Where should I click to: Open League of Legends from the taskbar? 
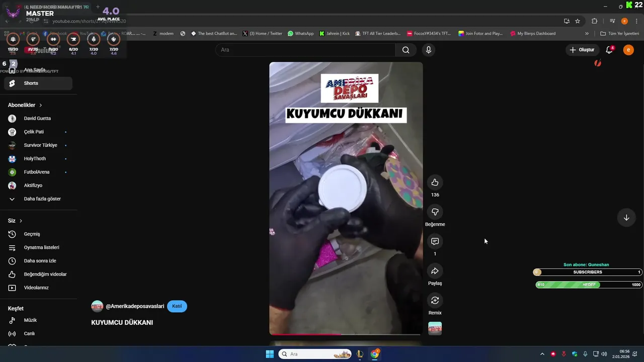point(360,354)
